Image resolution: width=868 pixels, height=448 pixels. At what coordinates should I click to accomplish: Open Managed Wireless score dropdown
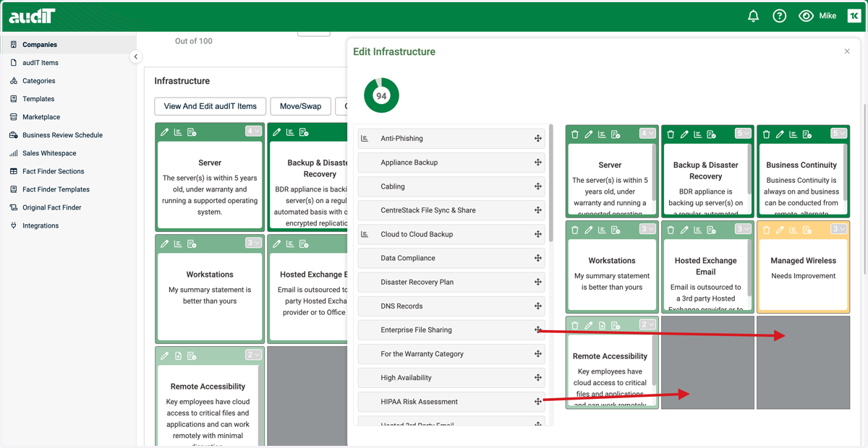(838, 229)
